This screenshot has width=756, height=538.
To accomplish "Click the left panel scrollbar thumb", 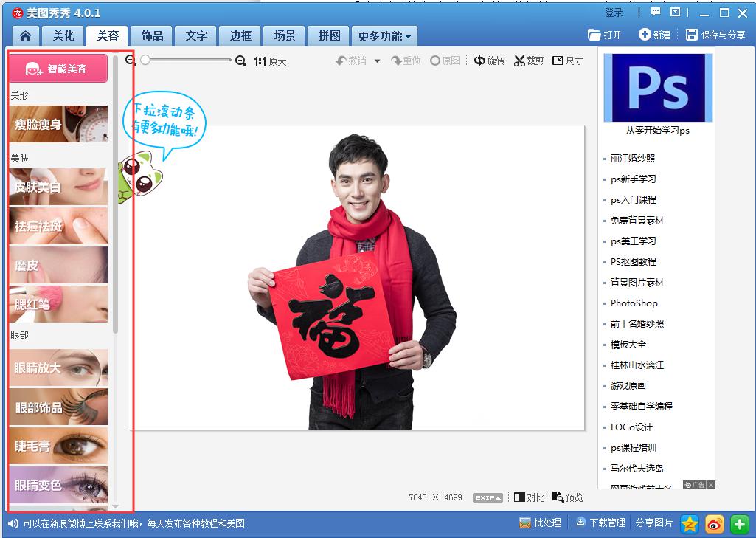I will pyautogui.click(x=115, y=194).
